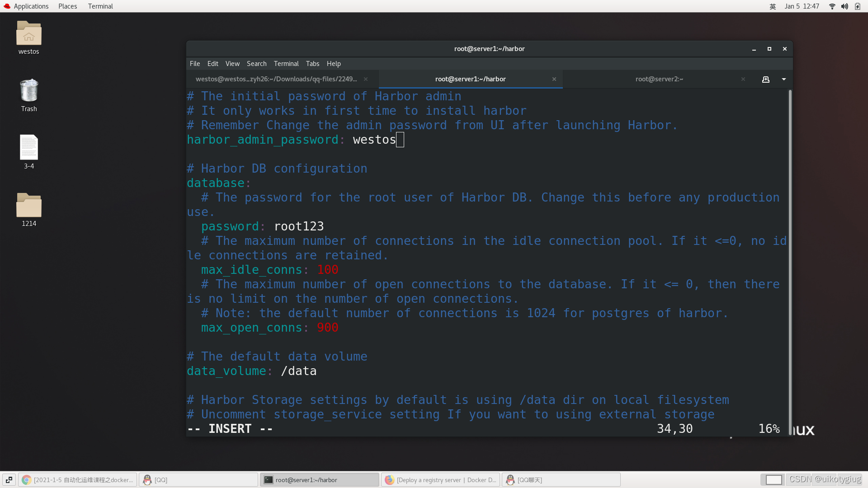
Task: Open the date and time clock
Action: pos(802,6)
